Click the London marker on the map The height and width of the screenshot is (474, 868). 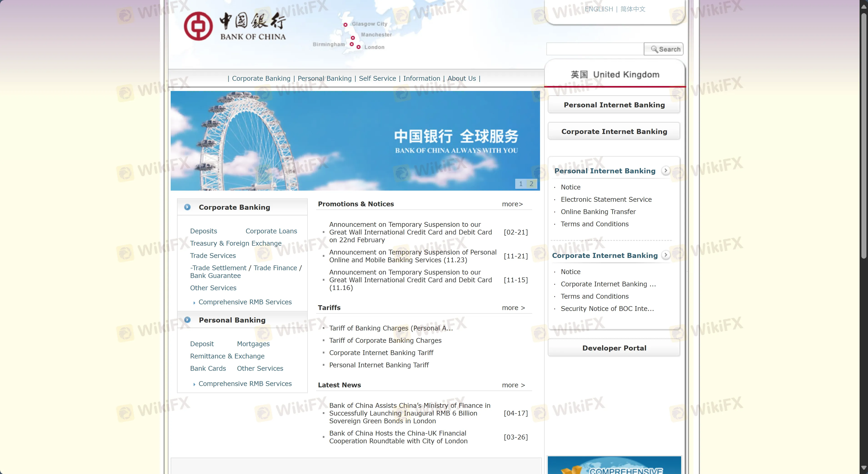click(358, 47)
